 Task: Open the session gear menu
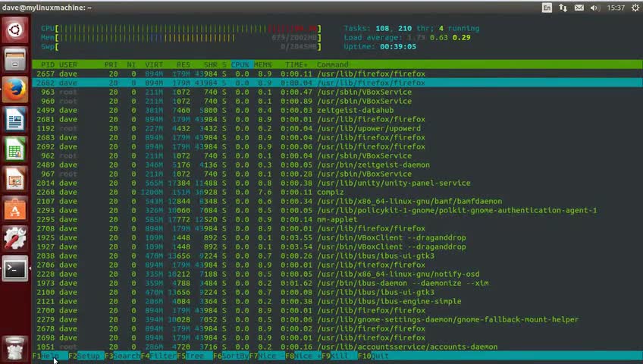tap(635, 8)
